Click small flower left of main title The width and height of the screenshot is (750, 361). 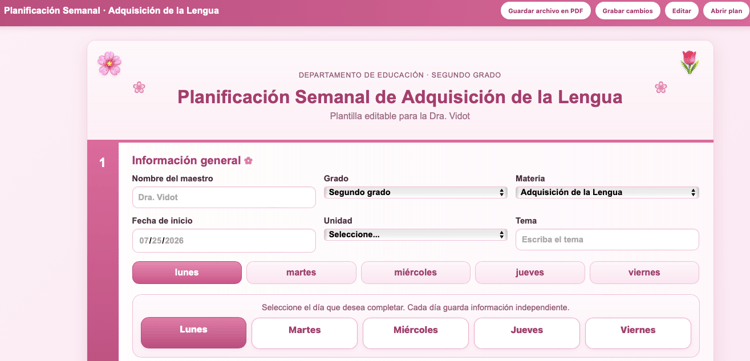pos(139,87)
